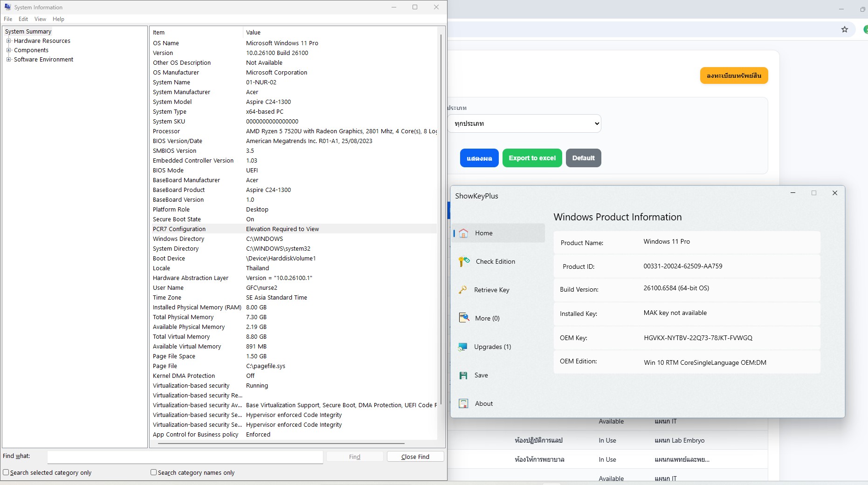This screenshot has height=485, width=868.
Task: Click the Home icon in ShowKeyPlus
Action: click(463, 233)
